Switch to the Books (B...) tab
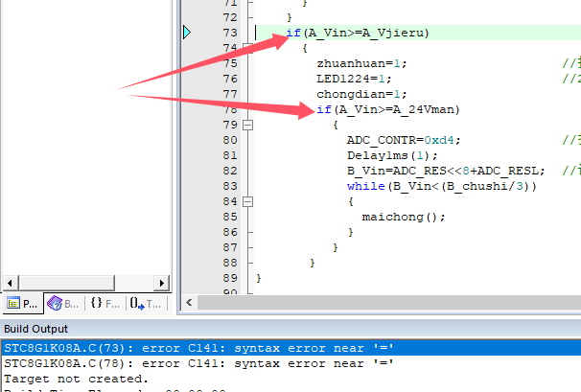Image resolution: width=581 pixels, height=392 pixels. click(x=63, y=304)
